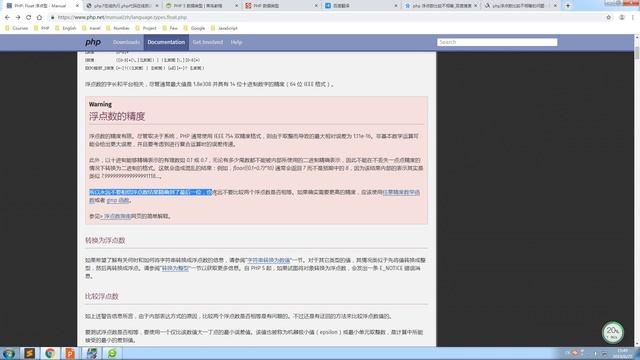
Task: Open Sublime Text from the taskbar
Action: pos(29,353)
